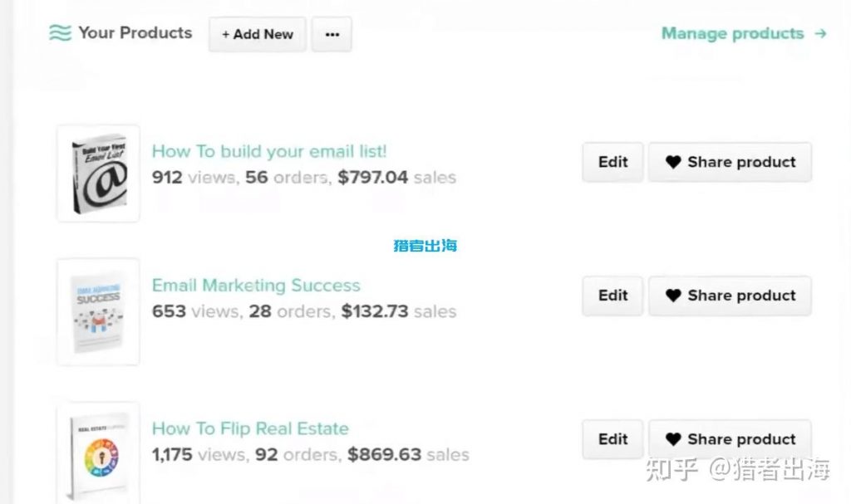Share the How To Flip Real Estate product

click(730, 439)
